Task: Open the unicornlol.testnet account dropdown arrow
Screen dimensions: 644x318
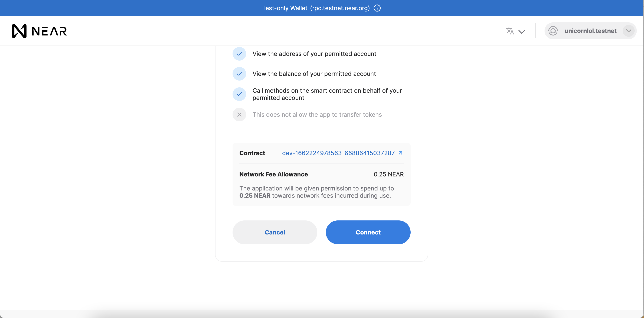Action: [x=628, y=31]
